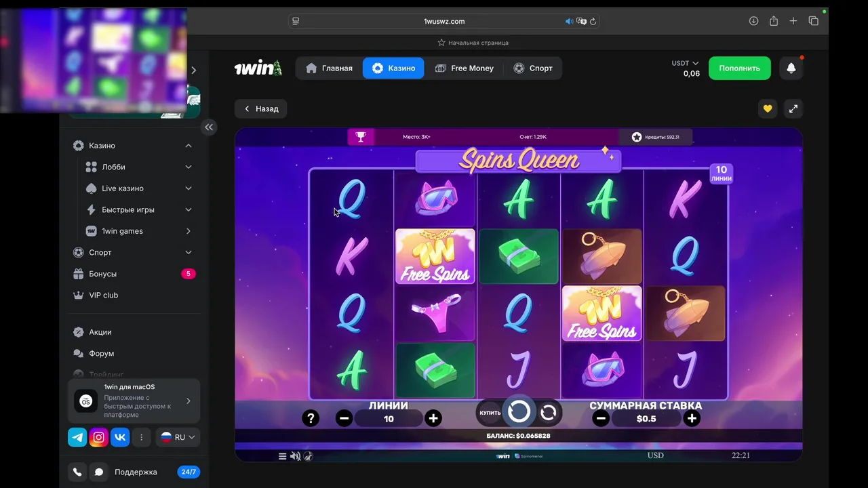The image size is (868, 488).
Task: Enable autoplay spin icon
Action: [549, 412]
